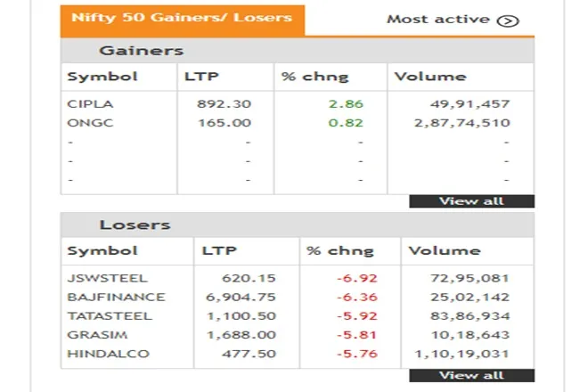Click the Losers section heading
Screen dimensions: 588x392
pos(135,225)
